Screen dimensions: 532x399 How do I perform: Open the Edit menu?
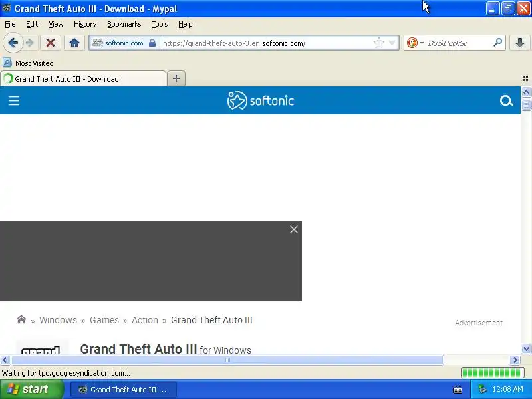(x=32, y=24)
